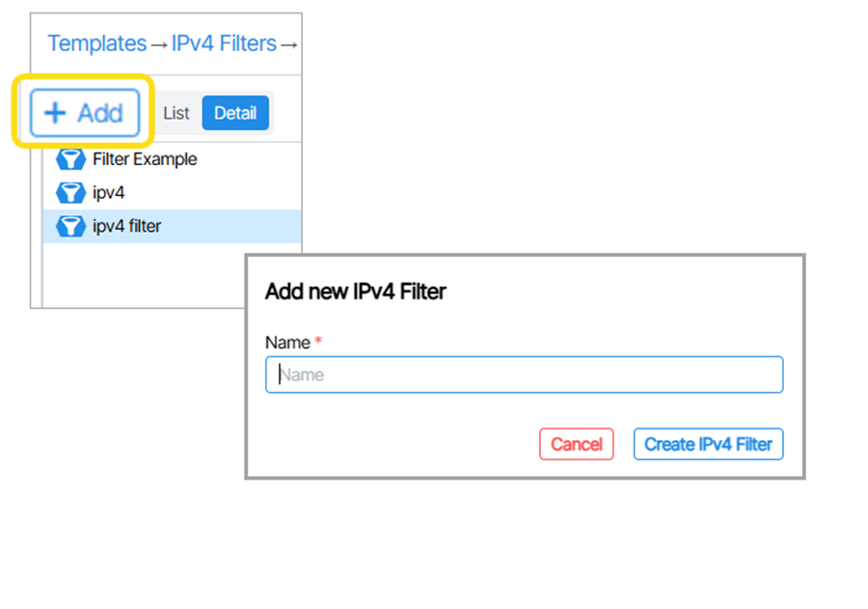Click the funnel icon of ipv4 filter
Screen dimensions: 868x609
coord(70,227)
